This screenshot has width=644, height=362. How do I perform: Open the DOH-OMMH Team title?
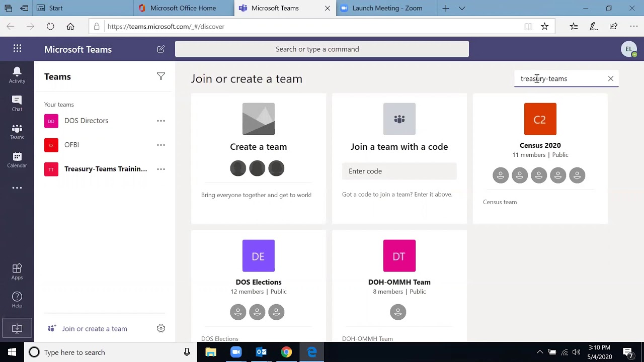[399, 282]
